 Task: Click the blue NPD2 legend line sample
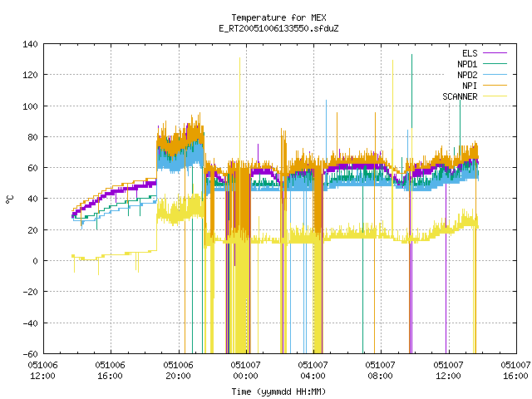pos(495,74)
